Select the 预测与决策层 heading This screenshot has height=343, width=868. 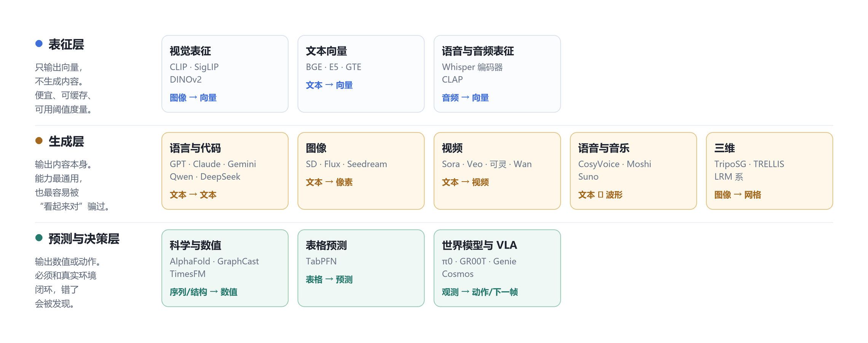pyautogui.click(x=84, y=239)
